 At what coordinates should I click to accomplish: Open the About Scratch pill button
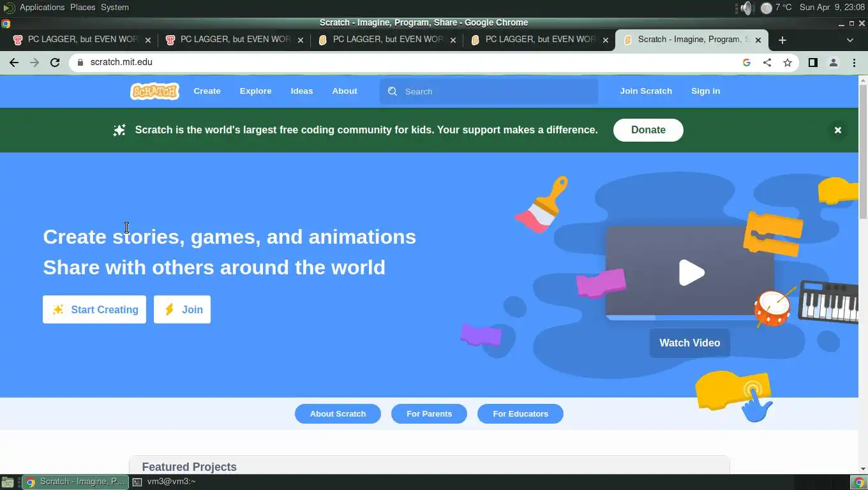[x=338, y=413]
